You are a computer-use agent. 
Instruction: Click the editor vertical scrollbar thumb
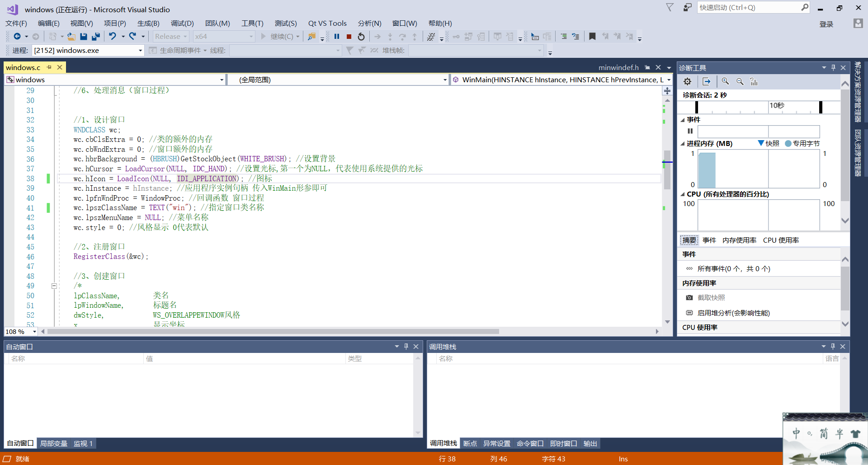(667, 169)
